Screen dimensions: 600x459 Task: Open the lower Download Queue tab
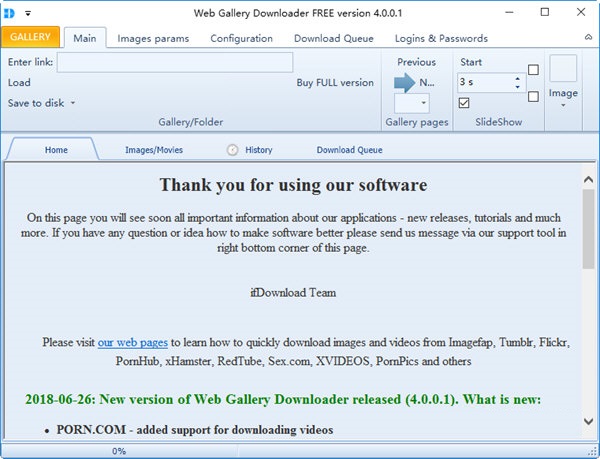click(x=349, y=150)
